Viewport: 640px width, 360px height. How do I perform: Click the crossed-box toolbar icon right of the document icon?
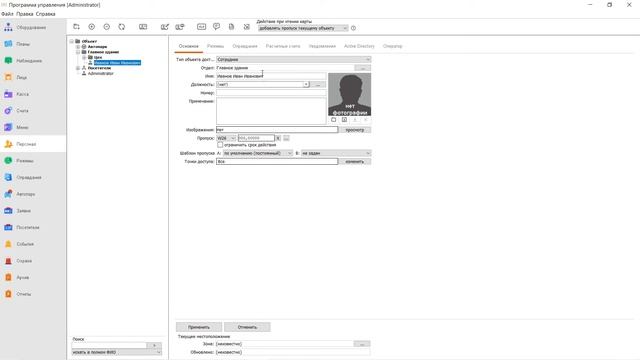tap(247, 27)
